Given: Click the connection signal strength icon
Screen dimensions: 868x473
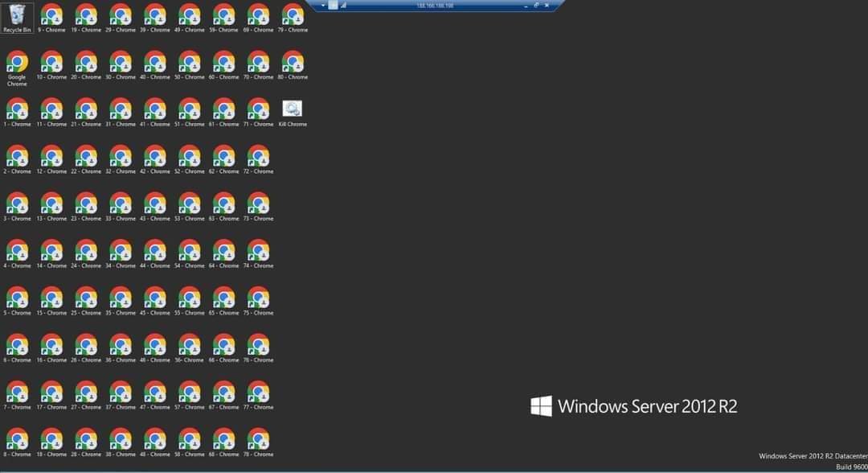Looking at the screenshot, I should [344, 5].
